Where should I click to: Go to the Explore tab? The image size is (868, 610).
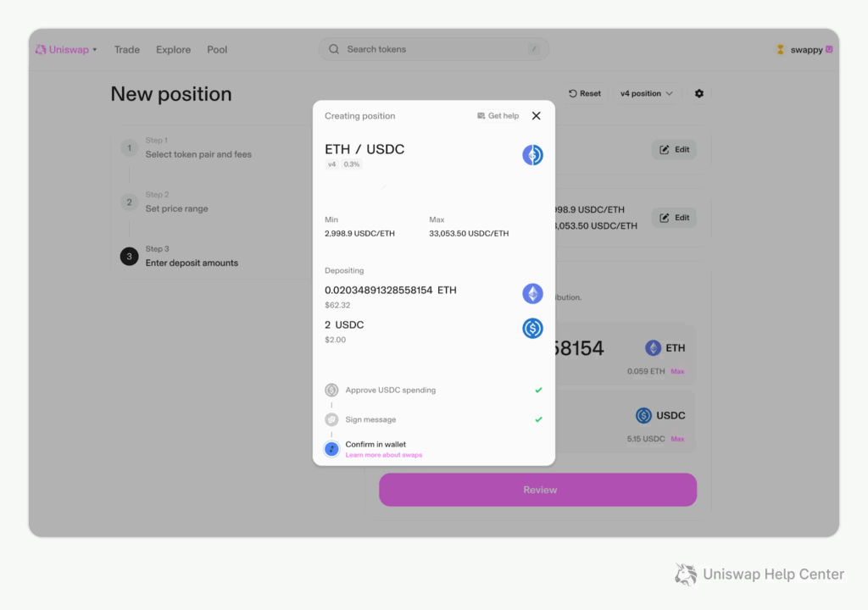[173, 50]
